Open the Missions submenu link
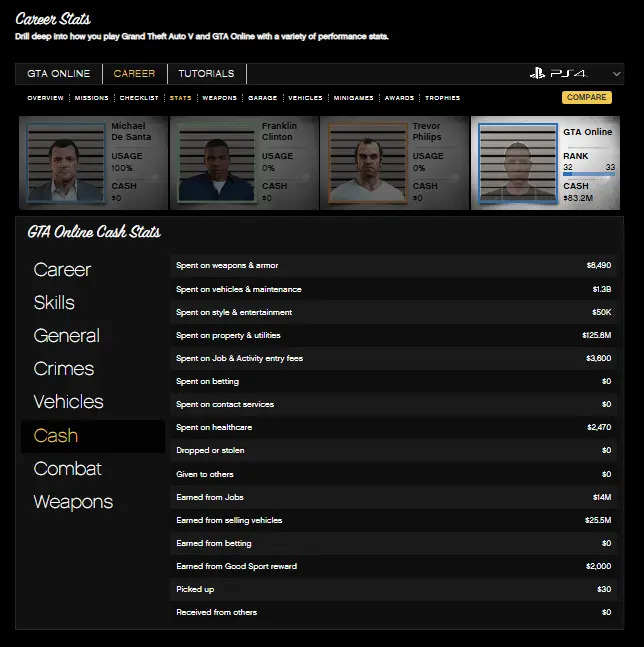This screenshot has height=647, width=644. 91,98
